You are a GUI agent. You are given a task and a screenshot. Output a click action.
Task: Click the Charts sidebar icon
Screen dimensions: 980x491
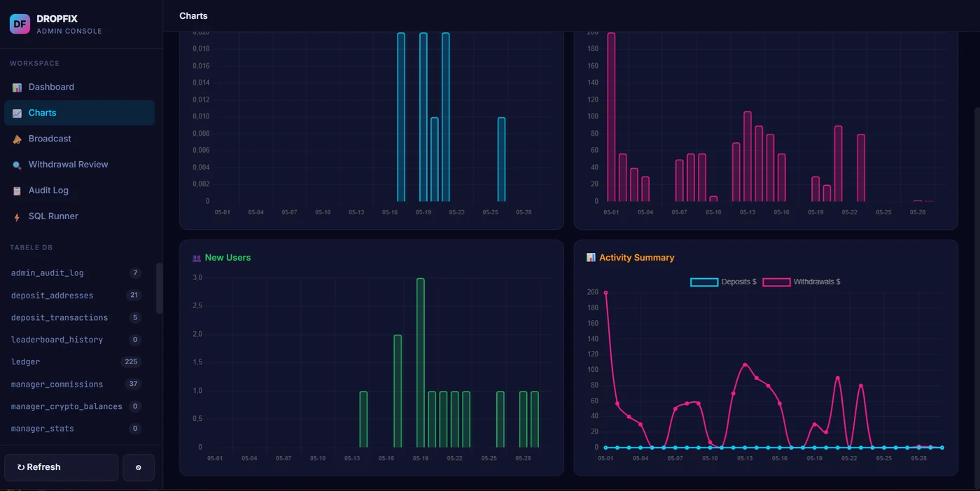pyautogui.click(x=17, y=113)
